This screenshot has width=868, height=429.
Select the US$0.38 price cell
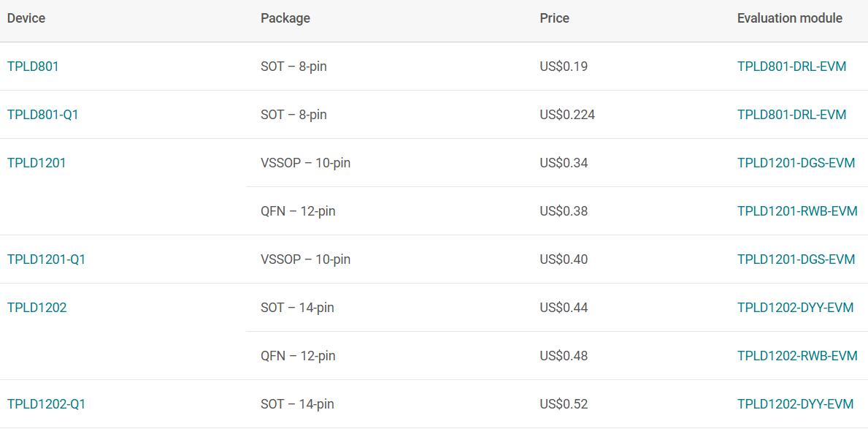point(564,211)
